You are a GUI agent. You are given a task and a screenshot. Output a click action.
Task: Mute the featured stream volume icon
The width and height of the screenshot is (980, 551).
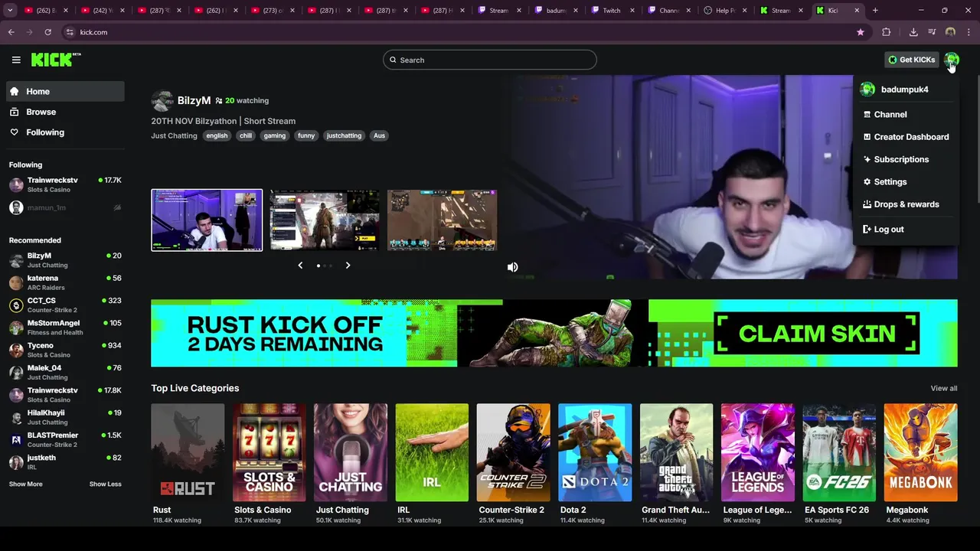[x=512, y=267]
